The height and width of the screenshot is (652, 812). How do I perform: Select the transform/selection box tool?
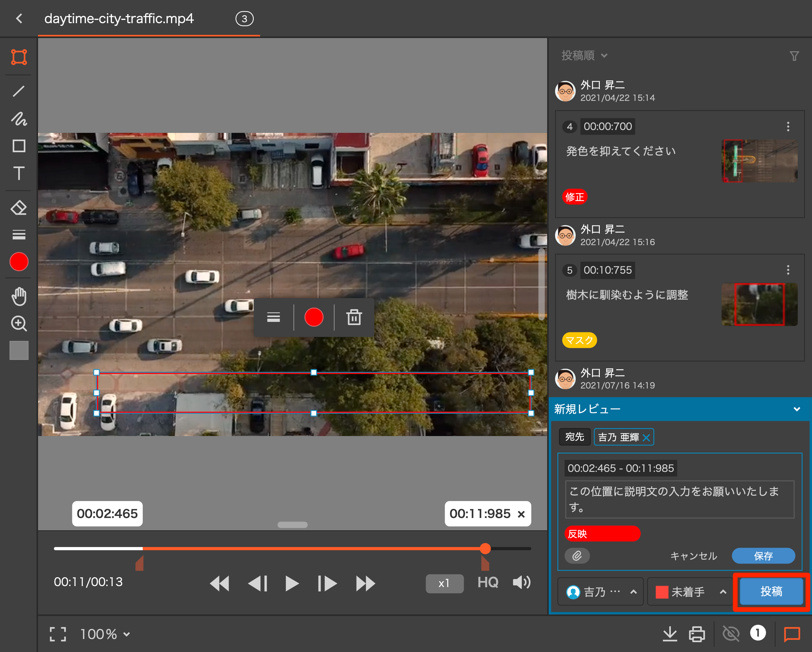coord(19,57)
